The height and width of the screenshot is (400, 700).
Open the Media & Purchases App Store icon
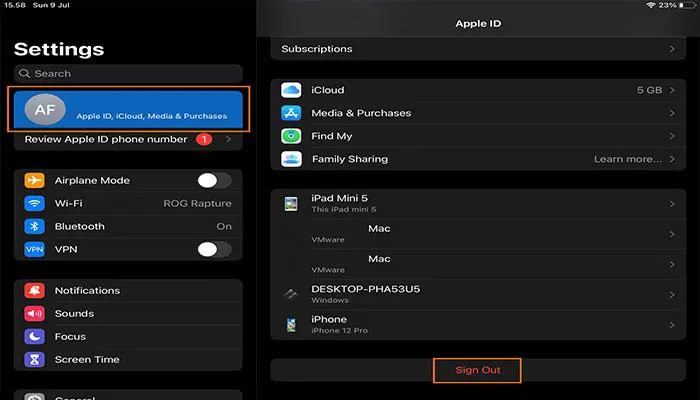(x=291, y=113)
